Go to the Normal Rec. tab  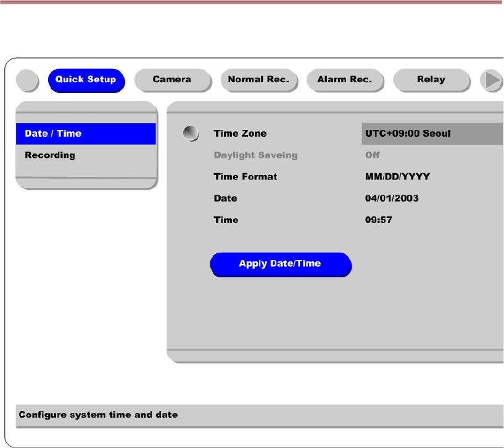pyautogui.click(x=258, y=79)
